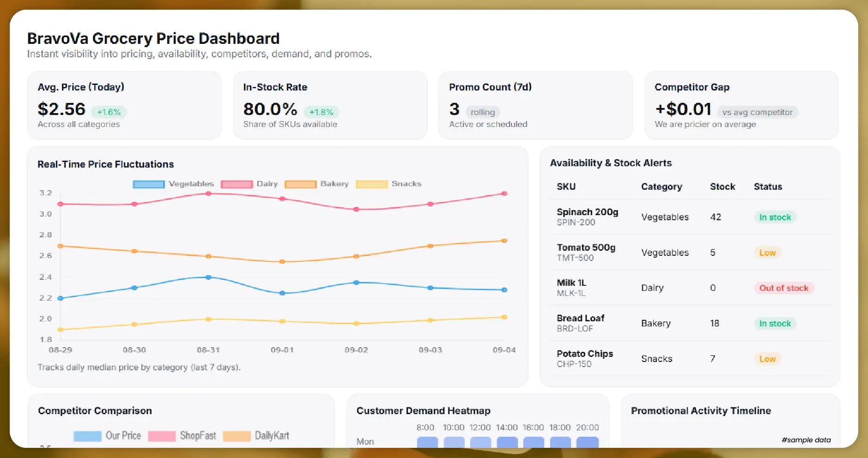
Task: Click the +1.8% badge beside In-Stock Rate
Action: point(321,111)
